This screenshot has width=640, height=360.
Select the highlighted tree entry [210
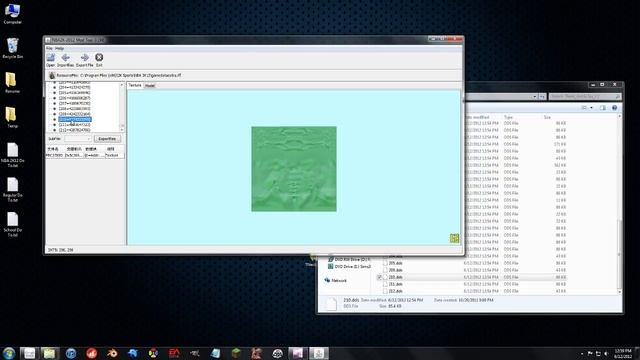(x=75, y=119)
